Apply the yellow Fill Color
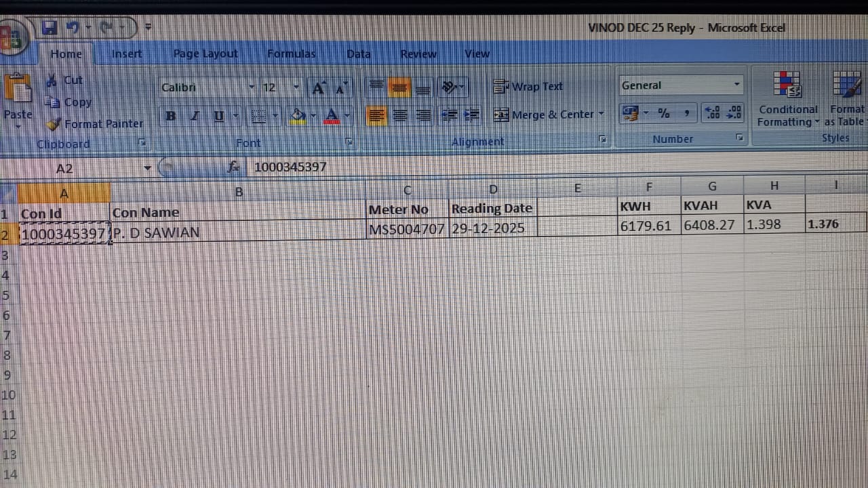Viewport: 868px width, 488px height. coord(298,117)
